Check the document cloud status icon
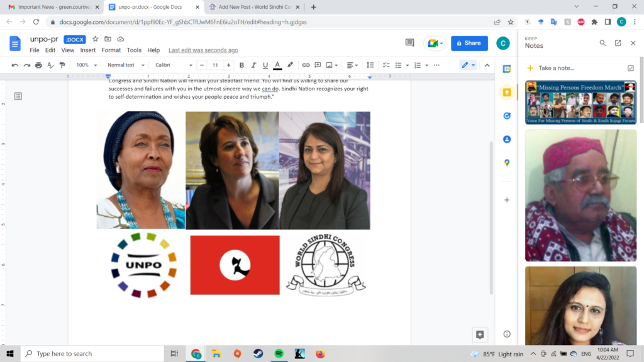This screenshot has height=362, width=644. tap(120, 39)
